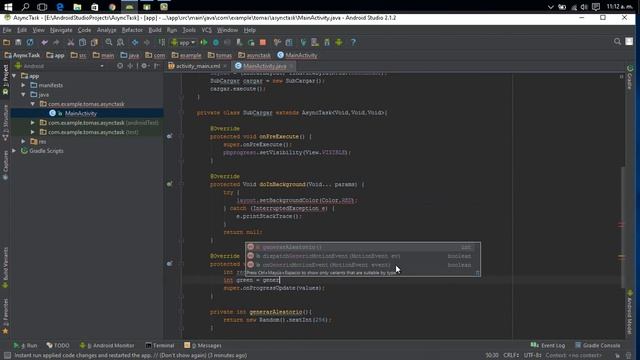640x360 pixels.
Task: Toggle the Captures tool window side tab
Action: 5,165
